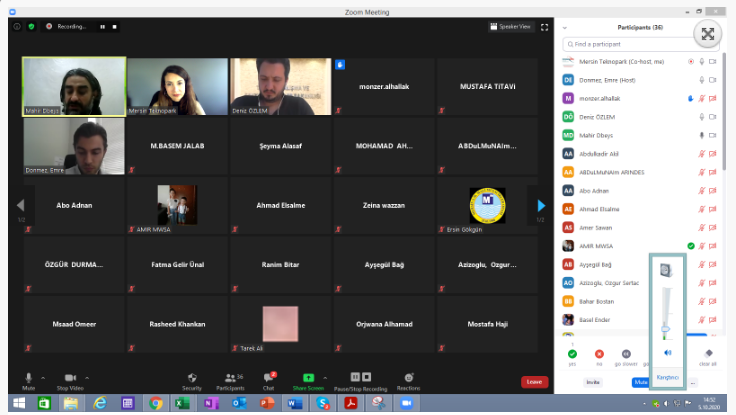
Task: Open Chrome from the taskbar
Action: (155, 403)
